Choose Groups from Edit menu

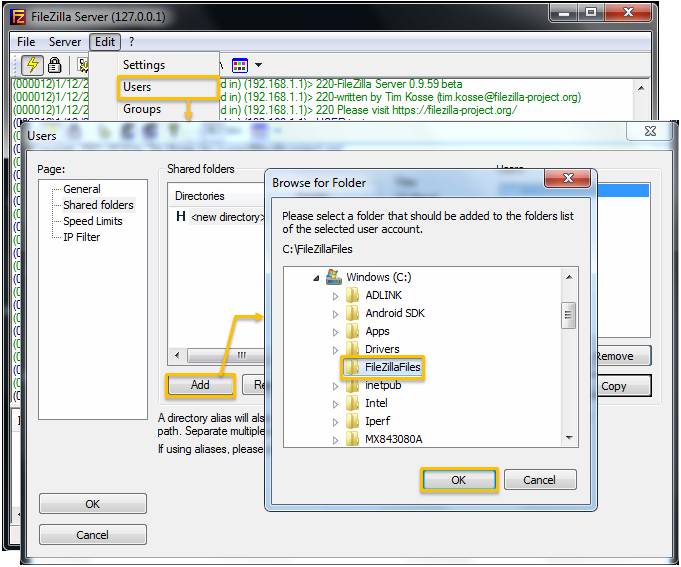pyautogui.click(x=142, y=109)
